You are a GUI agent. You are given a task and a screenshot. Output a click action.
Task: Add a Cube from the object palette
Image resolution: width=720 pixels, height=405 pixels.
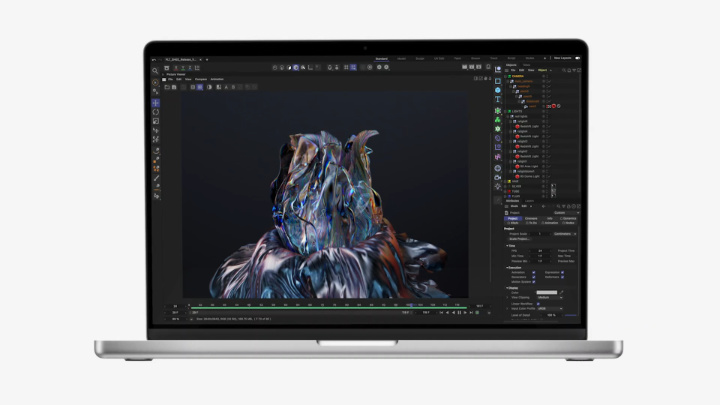coord(498,90)
